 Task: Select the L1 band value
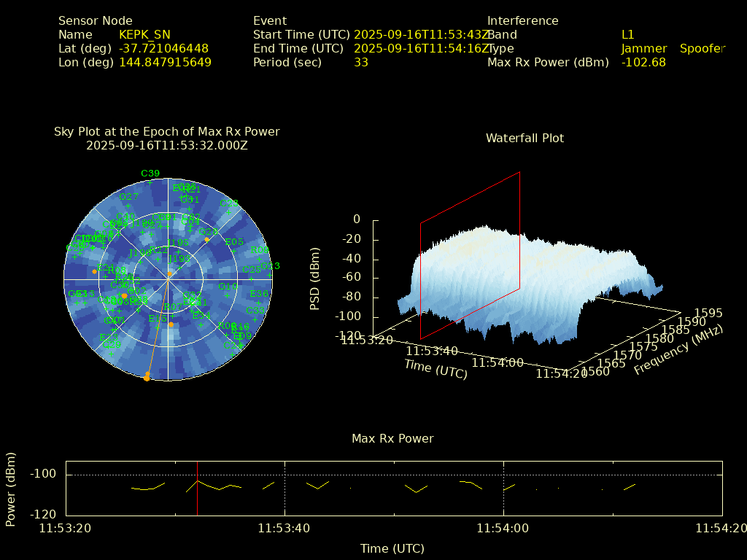[627, 35]
